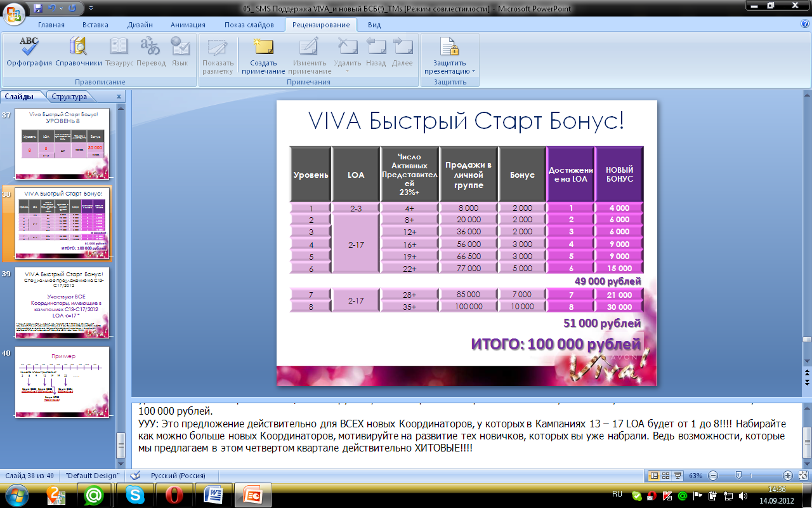Screen dimensions: 812x508
Task: Click the volume icon in system tray
Action: pos(742,495)
